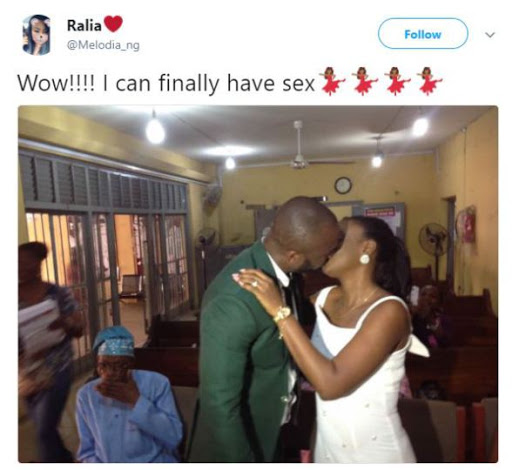This screenshot has width=512, height=470.
Task: Open Ralia's profile avatar picture
Action: coord(36,34)
